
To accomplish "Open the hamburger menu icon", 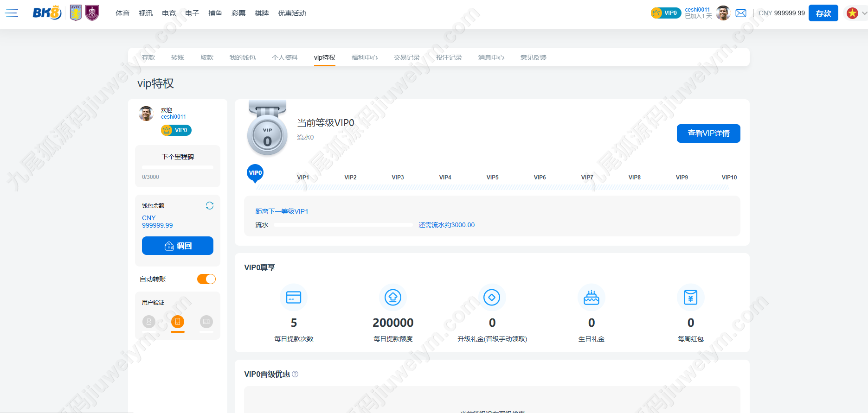I will pyautogui.click(x=12, y=13).
